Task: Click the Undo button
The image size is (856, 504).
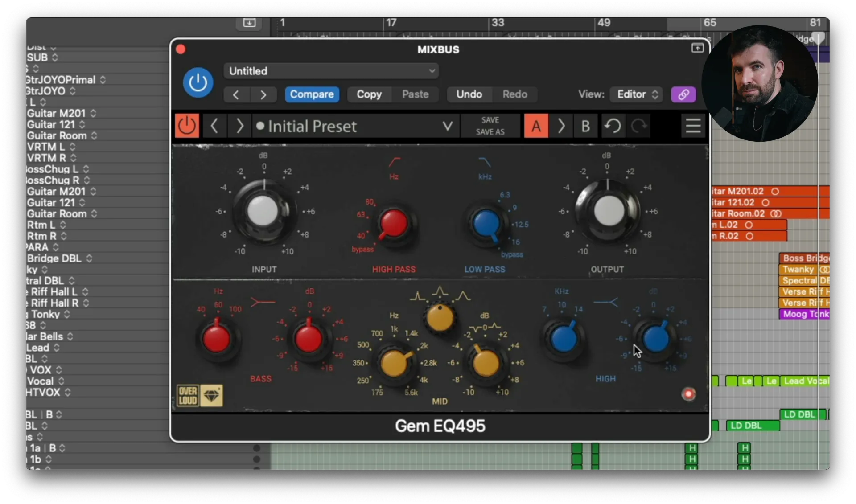Action: click(469, 94)
